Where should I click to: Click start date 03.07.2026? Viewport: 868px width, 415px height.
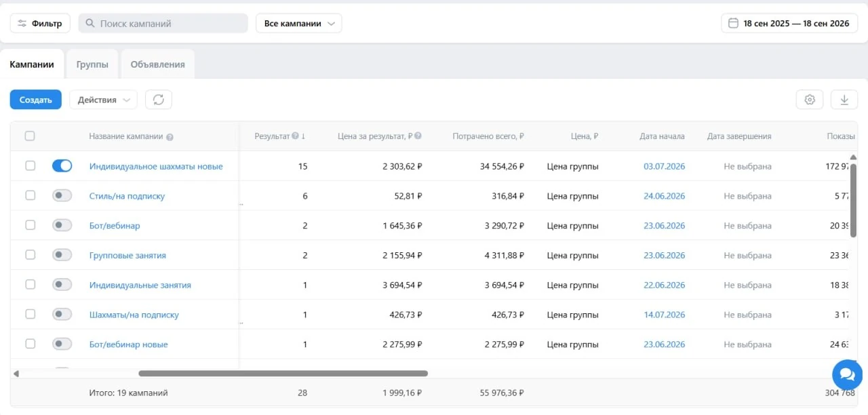pos(664,166)
